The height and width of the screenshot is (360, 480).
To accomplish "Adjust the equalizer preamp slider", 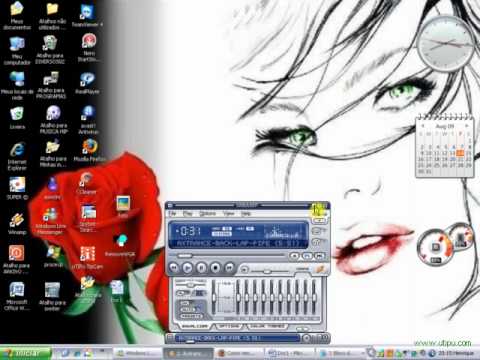I will tap(213, 297).
